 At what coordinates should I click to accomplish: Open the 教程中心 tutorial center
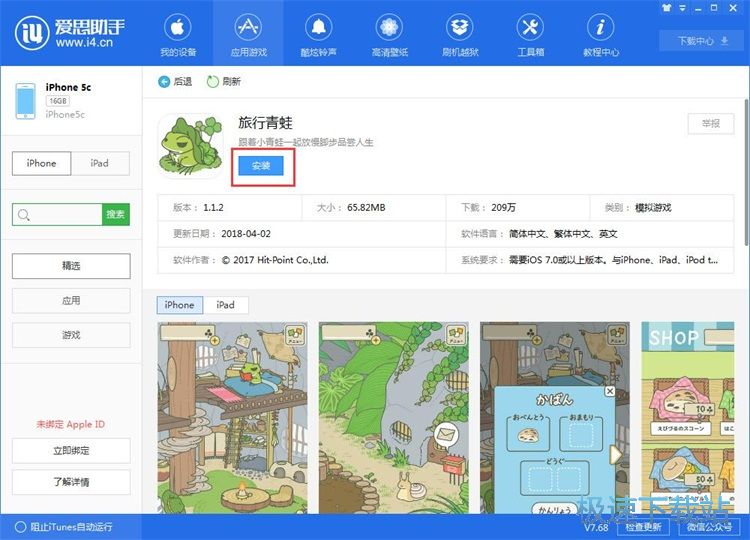[x=601, y=35]
